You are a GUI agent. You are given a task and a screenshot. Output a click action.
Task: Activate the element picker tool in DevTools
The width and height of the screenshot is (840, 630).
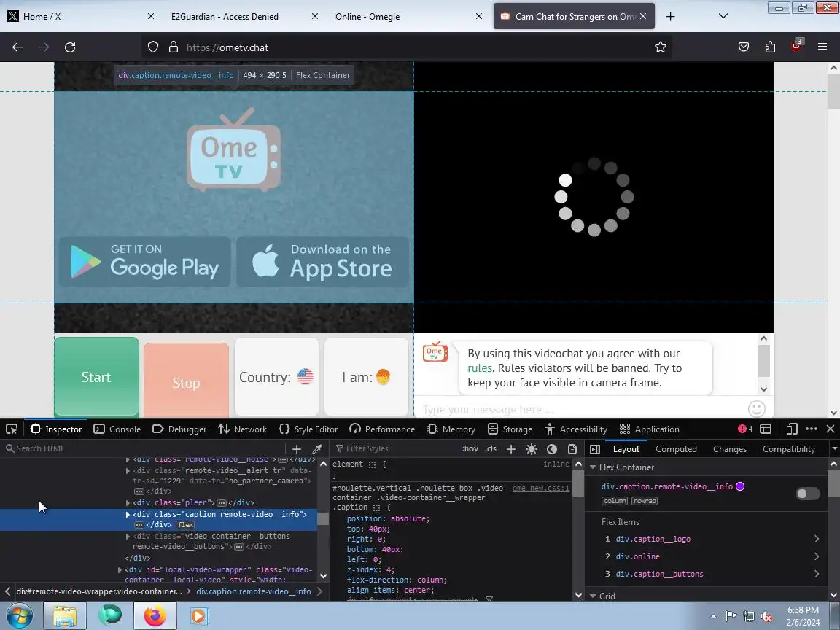click(x=11, y=429)
